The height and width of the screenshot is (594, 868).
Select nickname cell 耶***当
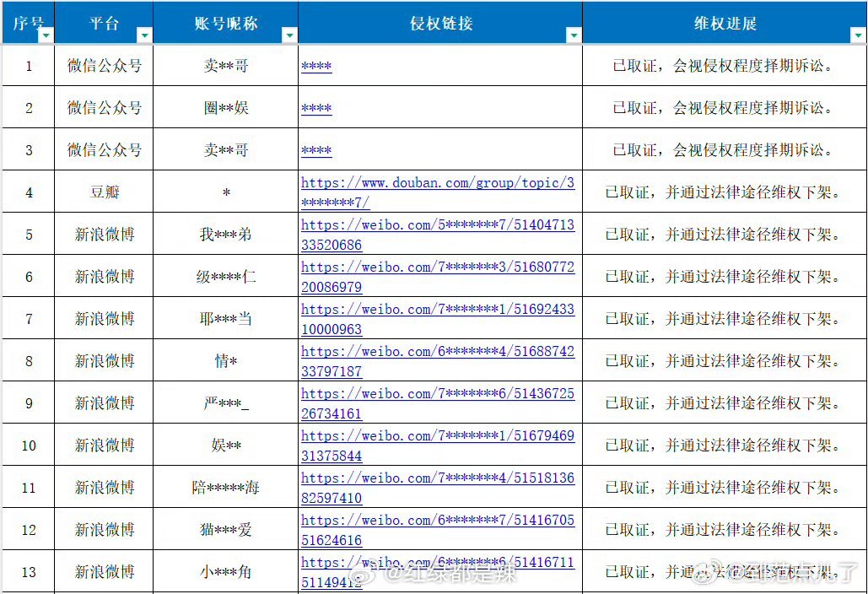[225, 318]
